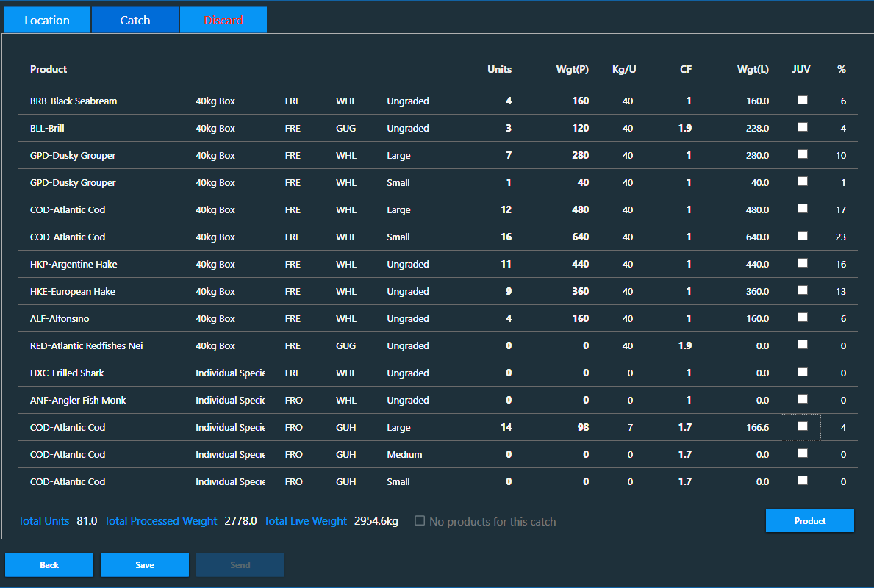Click the GUG presentation in Brill row

click(345, 128)
